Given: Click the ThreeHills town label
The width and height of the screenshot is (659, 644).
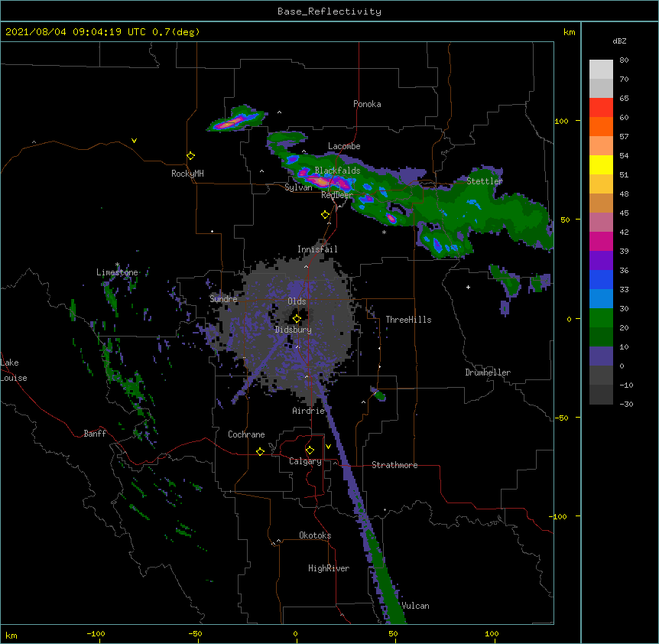Looking at the screenshot, I should click(408, 320).
